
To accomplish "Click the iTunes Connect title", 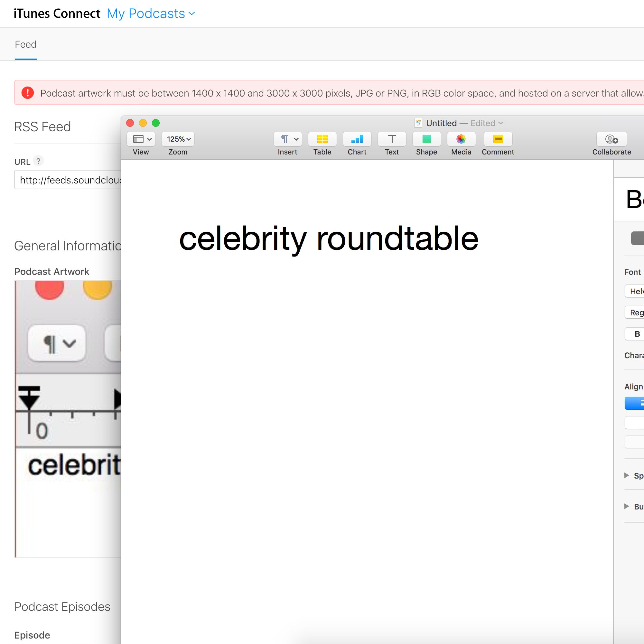I will pos(57,14).
